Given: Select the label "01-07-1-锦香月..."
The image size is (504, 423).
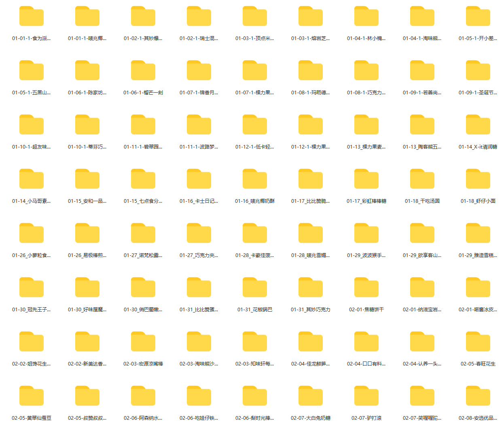Looking at the screenshot, I should (x=199, y=93).
